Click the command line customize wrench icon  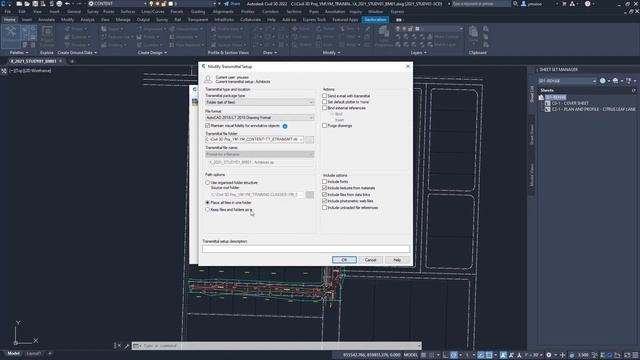[x=127, y=346]
